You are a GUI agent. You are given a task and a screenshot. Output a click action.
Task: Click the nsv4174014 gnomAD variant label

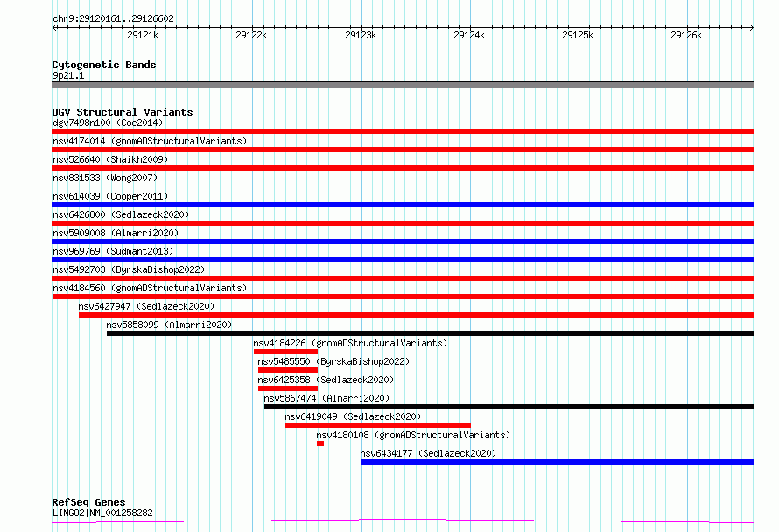tap(150, 141)
